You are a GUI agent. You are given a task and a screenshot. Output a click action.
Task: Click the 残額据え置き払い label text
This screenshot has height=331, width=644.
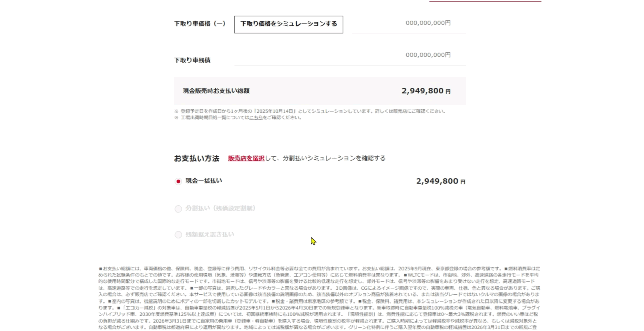click(210, 234)
